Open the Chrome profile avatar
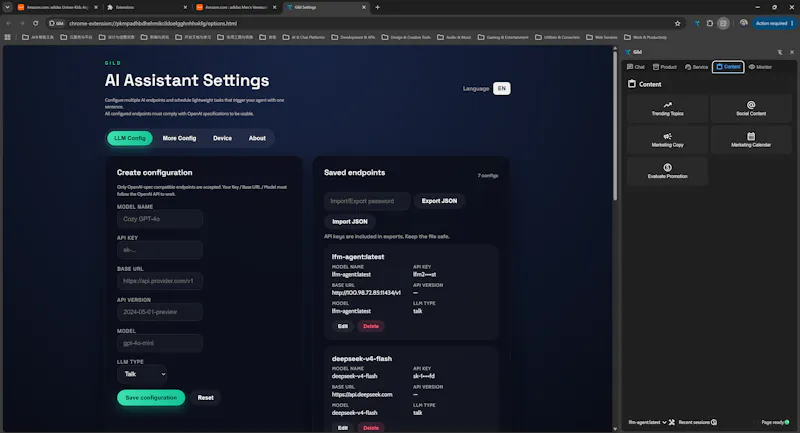The image size is (800, 433). click(x=743, y=23)
